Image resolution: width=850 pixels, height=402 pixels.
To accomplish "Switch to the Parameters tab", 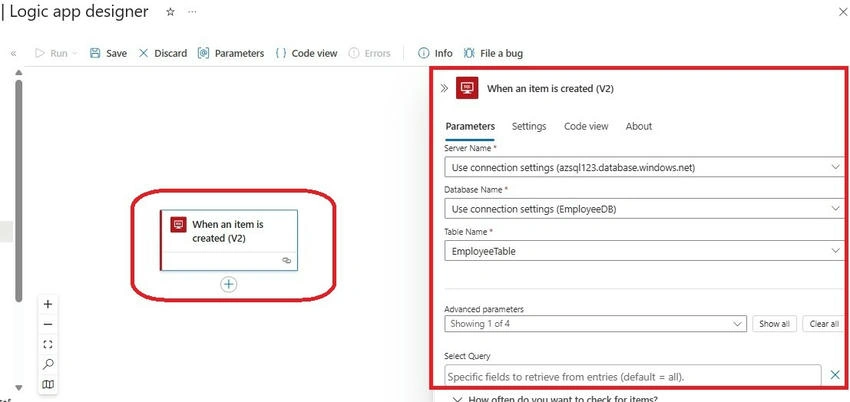I will (470, 126).
